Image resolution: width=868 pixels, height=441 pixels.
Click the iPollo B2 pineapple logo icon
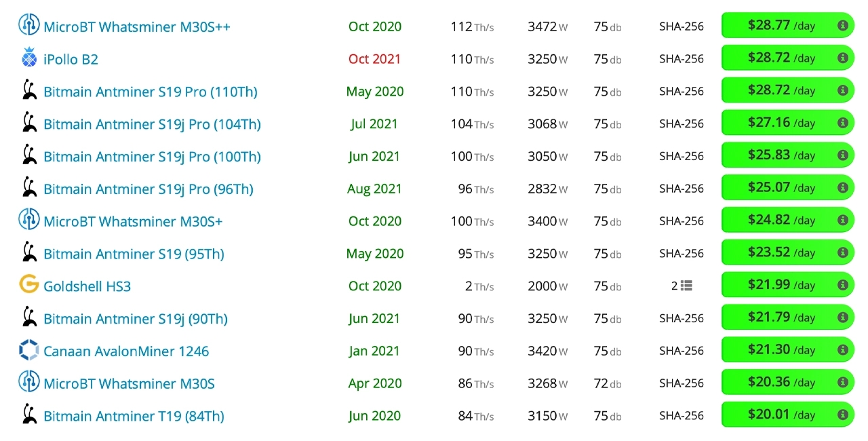click(29, 58)
